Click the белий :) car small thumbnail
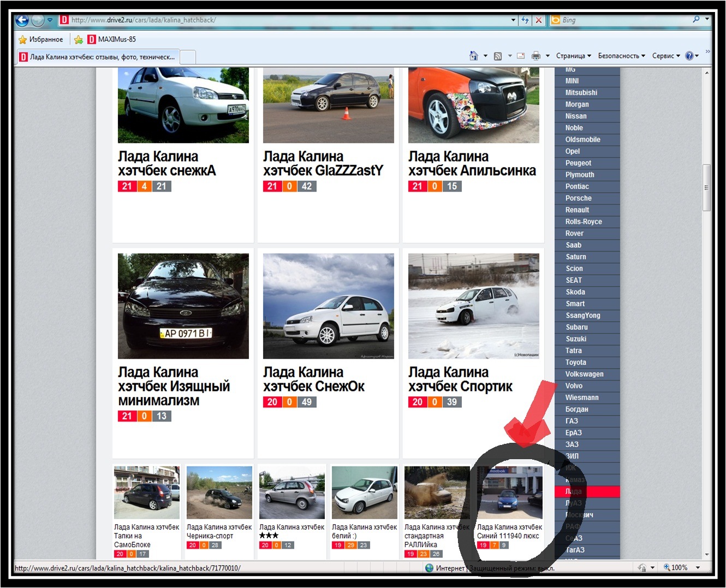This screenshot has height=588, width=726. coord(365,492)
